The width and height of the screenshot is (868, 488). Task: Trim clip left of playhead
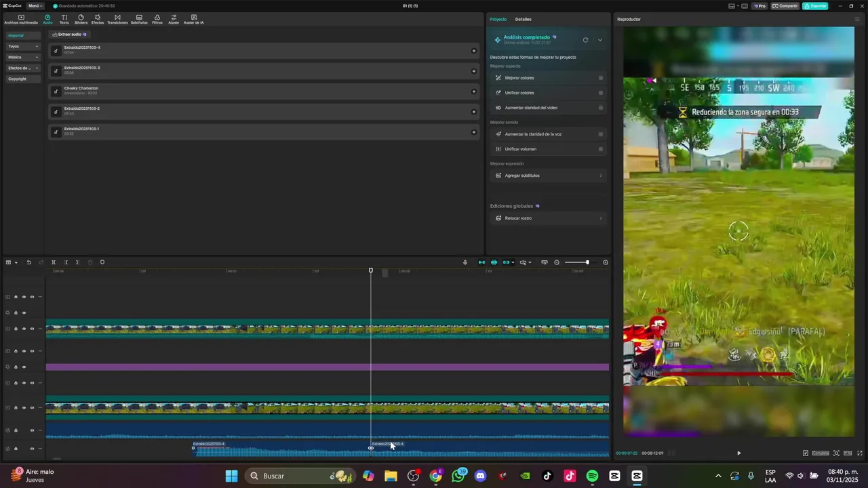point(66,262)
